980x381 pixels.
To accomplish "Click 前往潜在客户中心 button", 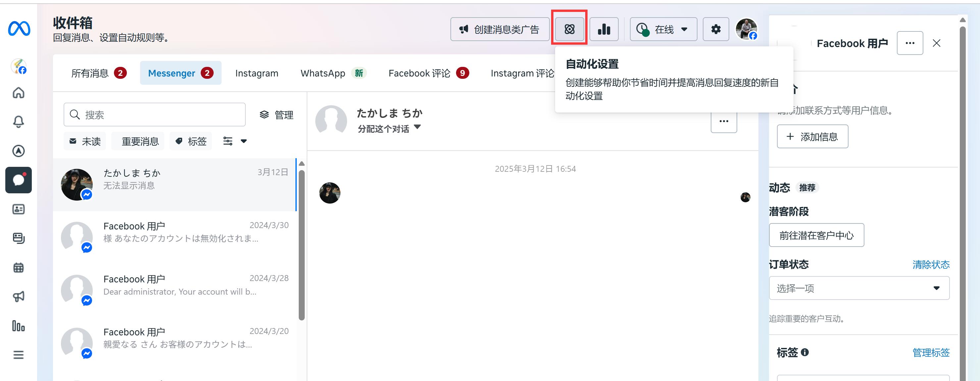I will point(816,235).
